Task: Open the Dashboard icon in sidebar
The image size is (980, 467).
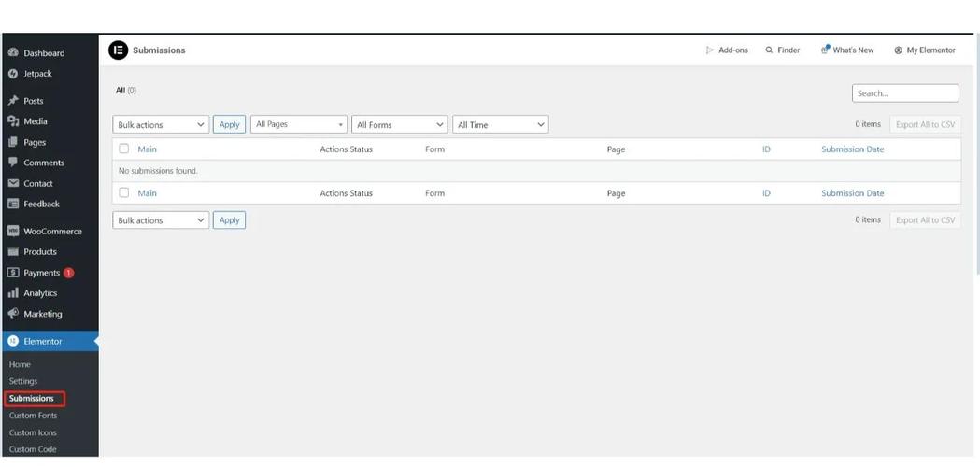Action: click(13, 53)
